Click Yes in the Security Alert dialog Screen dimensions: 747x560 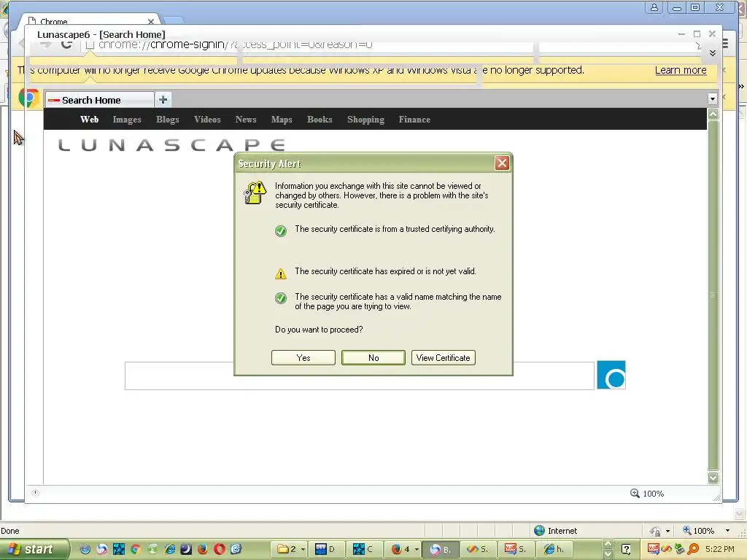pos(303,357)
